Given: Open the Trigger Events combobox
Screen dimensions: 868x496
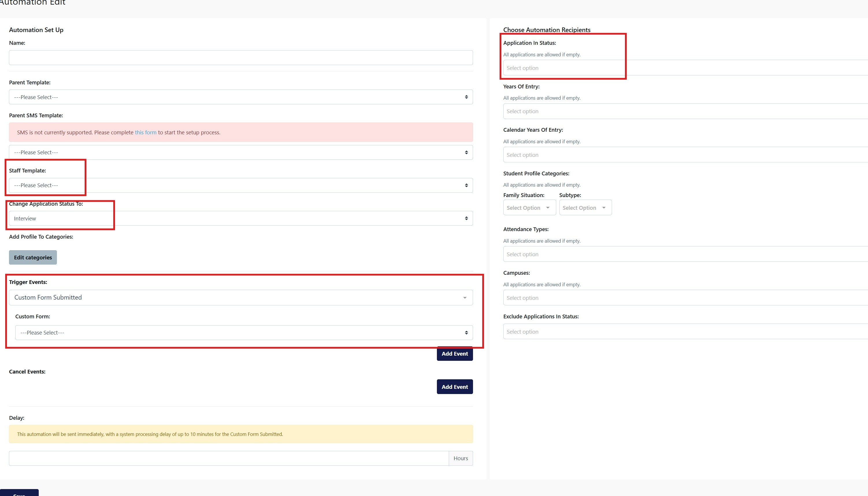Looking at the screenshot, I should click(x=240, y=297).
